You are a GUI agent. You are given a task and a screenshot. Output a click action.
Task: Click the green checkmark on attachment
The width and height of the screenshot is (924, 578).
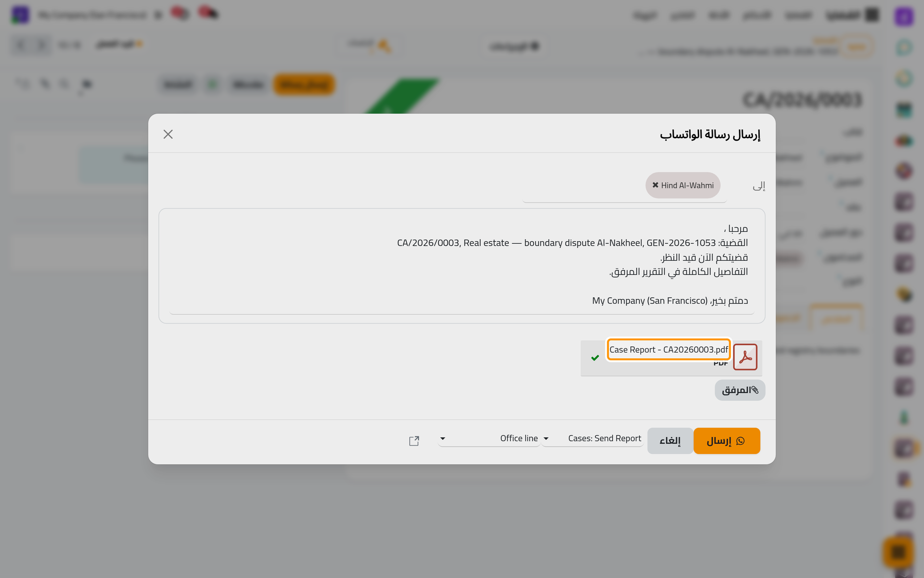[x=595, y=358]
